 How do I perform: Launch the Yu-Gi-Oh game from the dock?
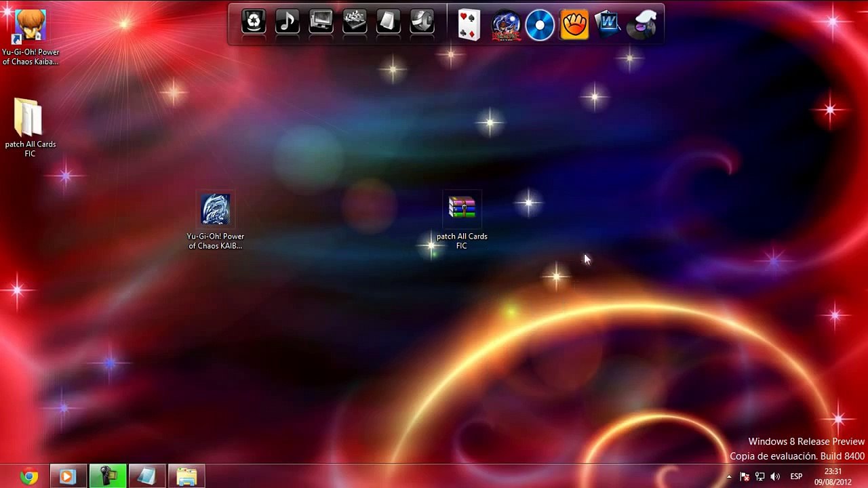(x=506, y=25)
